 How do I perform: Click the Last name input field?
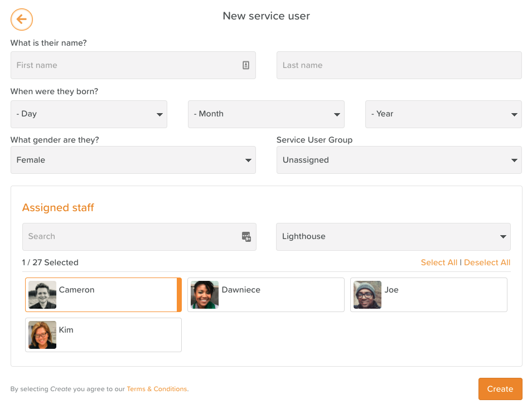(x=399, y=65)
